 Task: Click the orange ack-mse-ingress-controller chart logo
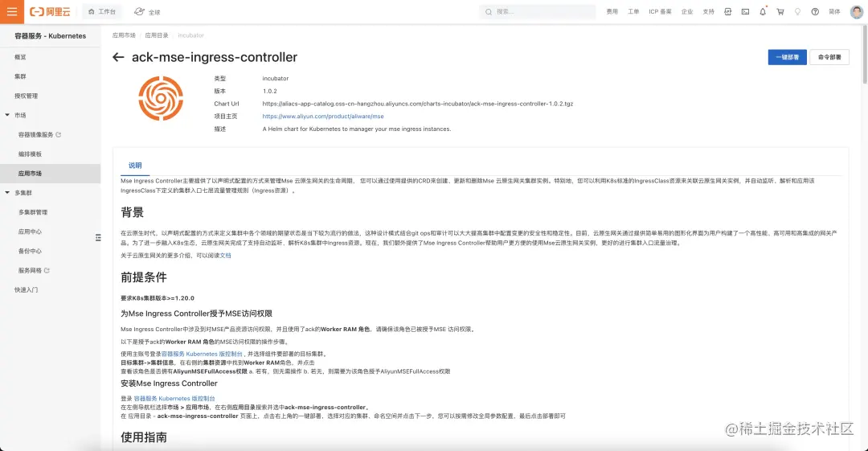[x=161, y=98]
